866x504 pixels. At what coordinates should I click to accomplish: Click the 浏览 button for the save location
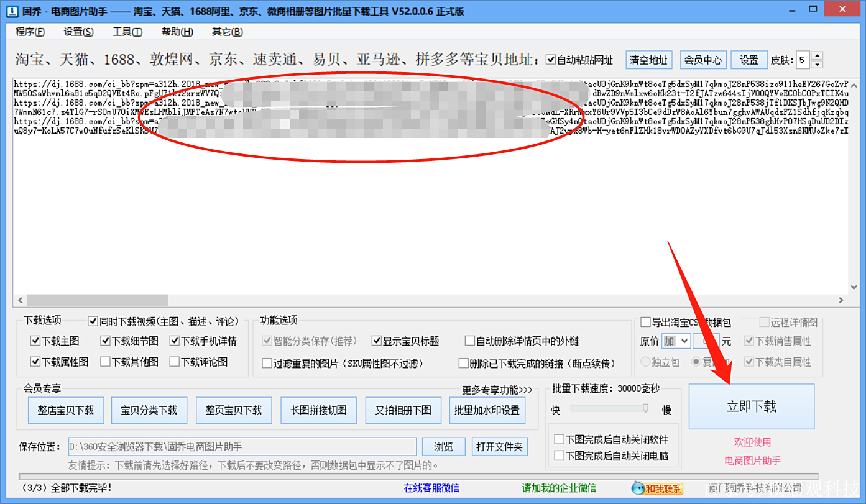pyautogui.click(x=443, y=446)
